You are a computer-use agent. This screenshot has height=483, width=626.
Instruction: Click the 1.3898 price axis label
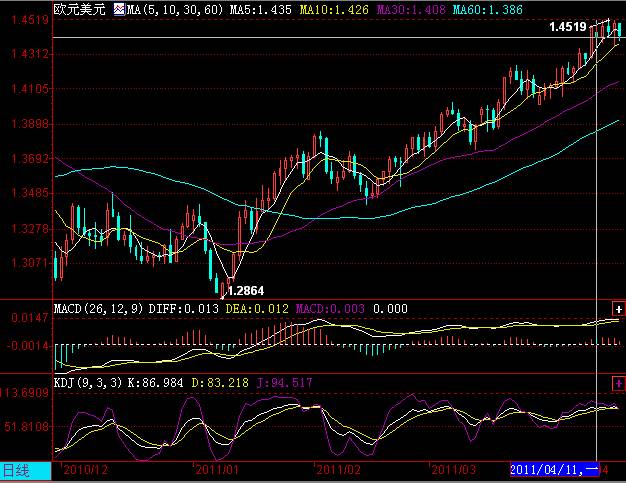tap(30, 124)
